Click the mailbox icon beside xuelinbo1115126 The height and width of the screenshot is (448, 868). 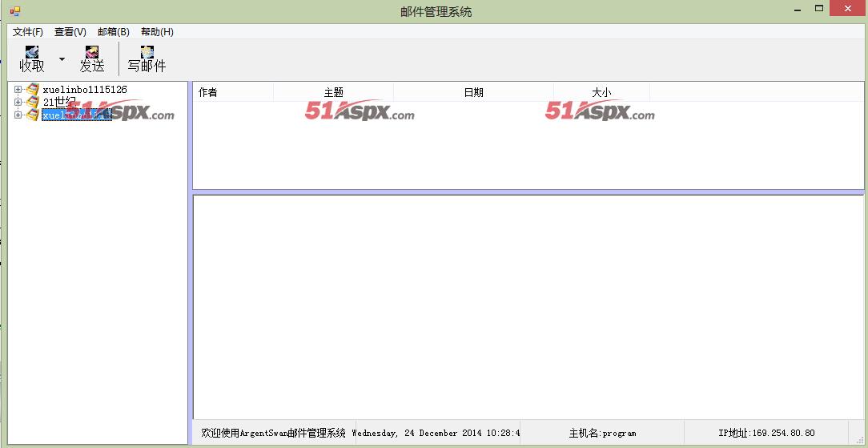click(33, 89)
